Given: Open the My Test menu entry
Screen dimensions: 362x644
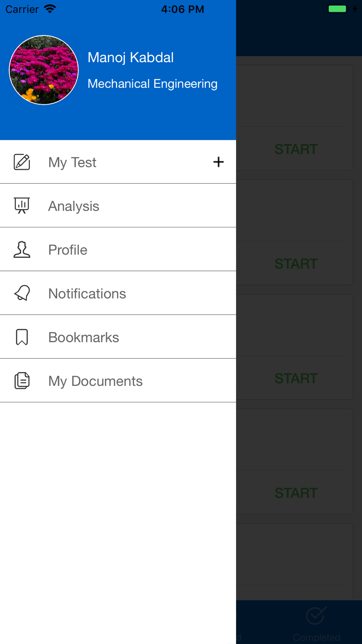Looking at the screenshot, I should click(118, 162).
